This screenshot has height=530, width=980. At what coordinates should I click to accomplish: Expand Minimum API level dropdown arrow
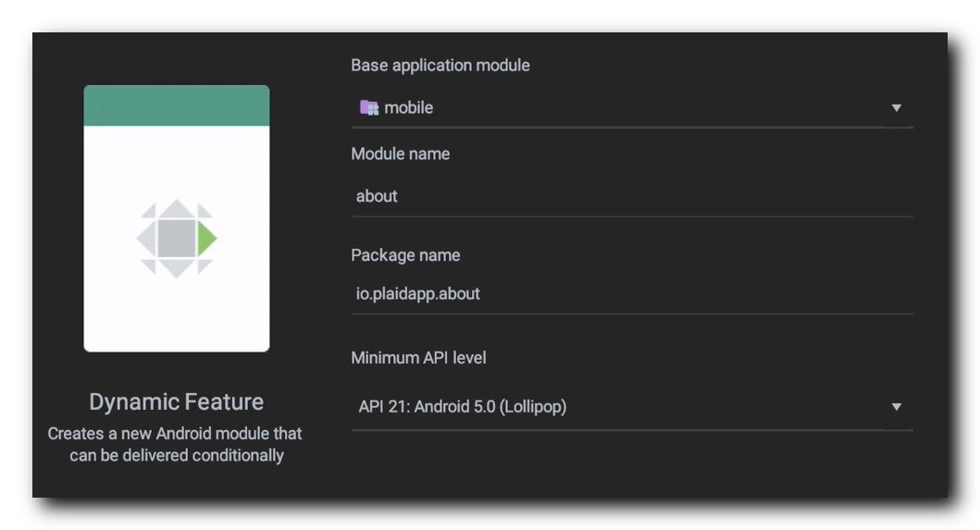[896, 407]
